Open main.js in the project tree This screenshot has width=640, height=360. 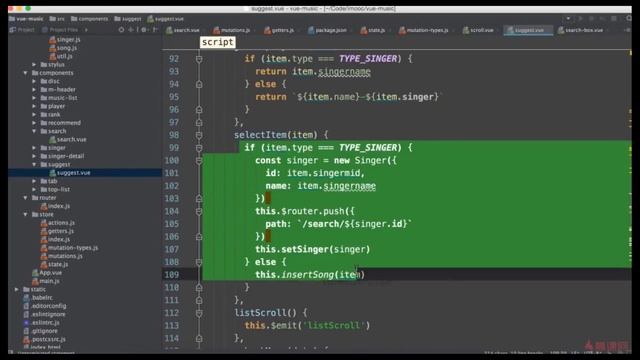(46, 281)
